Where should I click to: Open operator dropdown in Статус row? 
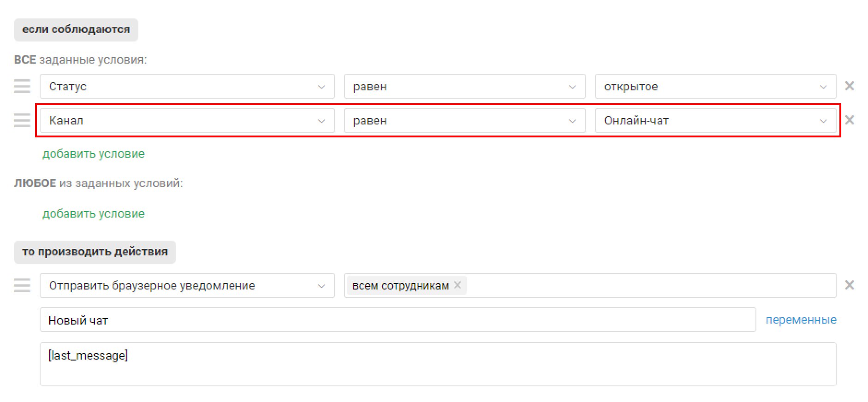point(464,86)
